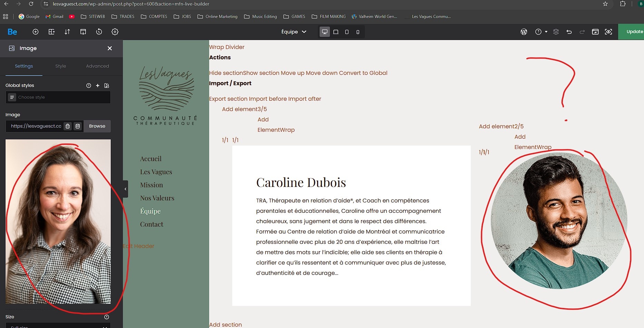Click the preview eye icon
644x328 pixels.
pyautogui.click(x=608, y=32)
